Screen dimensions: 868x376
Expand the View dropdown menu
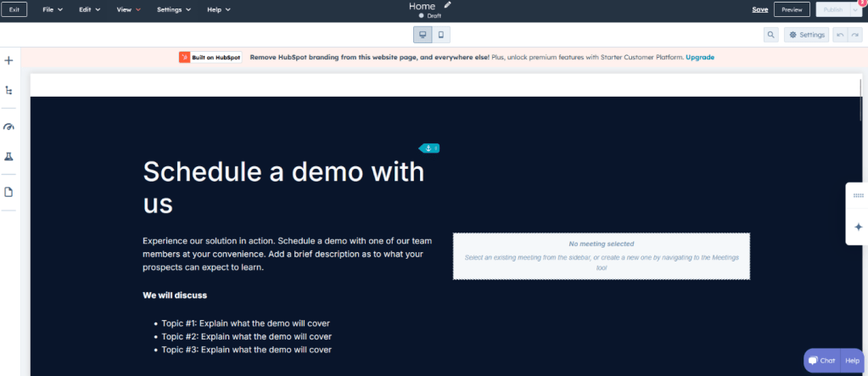click(x=128, y=9)
